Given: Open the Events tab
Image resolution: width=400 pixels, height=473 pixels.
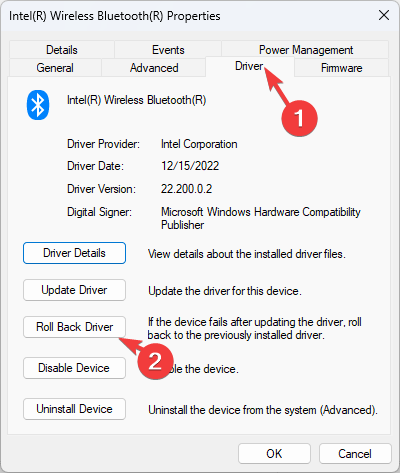Looking at the screenshot, I should tap(168, 50).
